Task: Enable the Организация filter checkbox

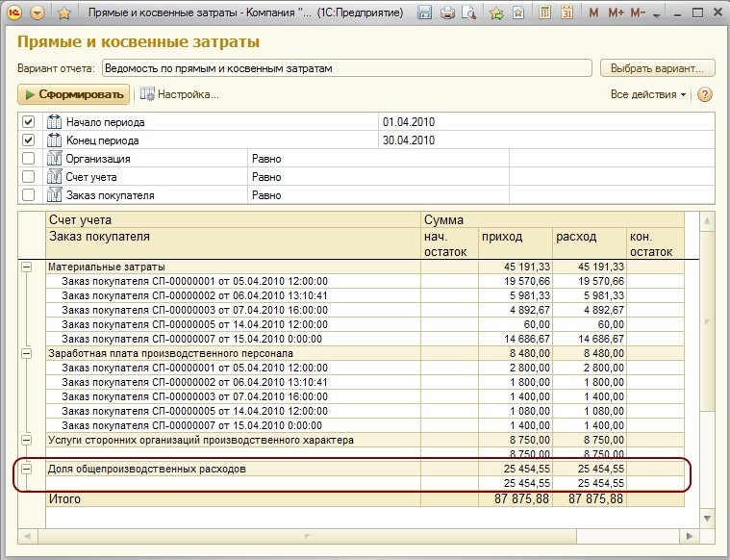Action: pos(29,159)
